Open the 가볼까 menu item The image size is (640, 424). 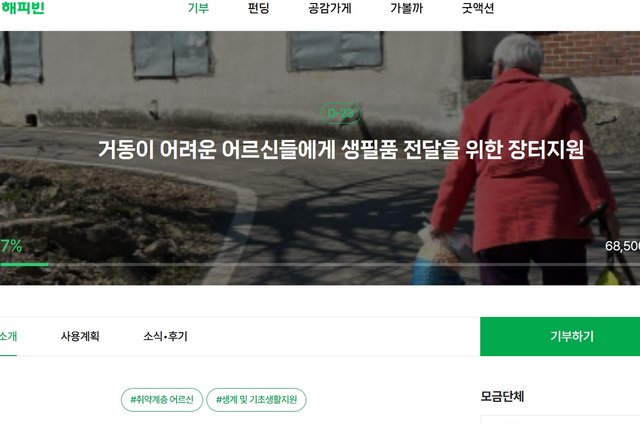(x=406, y=8)
